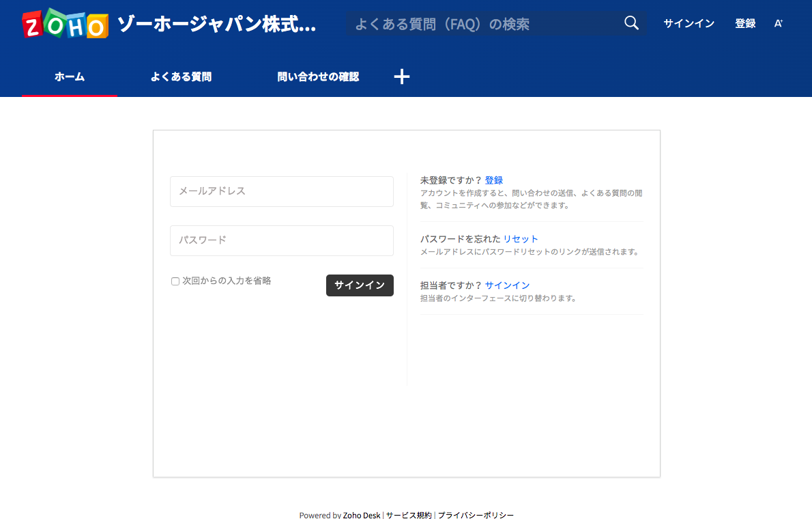Select the 問い合わせの確認 tab
Image resolution: width=812 pixels, height=519 pixels.
318,77
